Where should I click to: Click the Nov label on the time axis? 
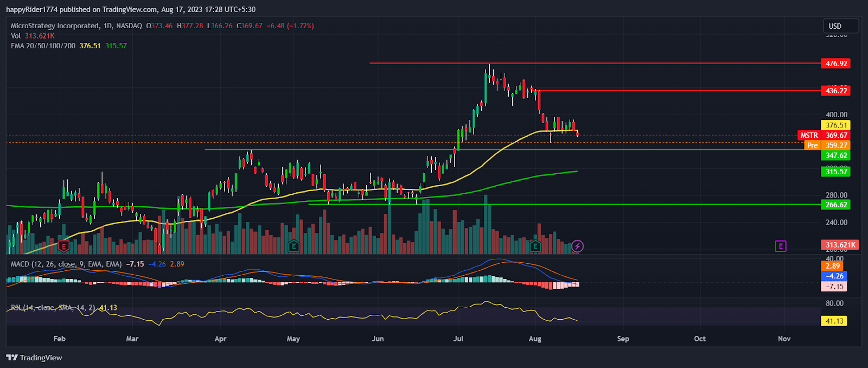tap(784, 339)
